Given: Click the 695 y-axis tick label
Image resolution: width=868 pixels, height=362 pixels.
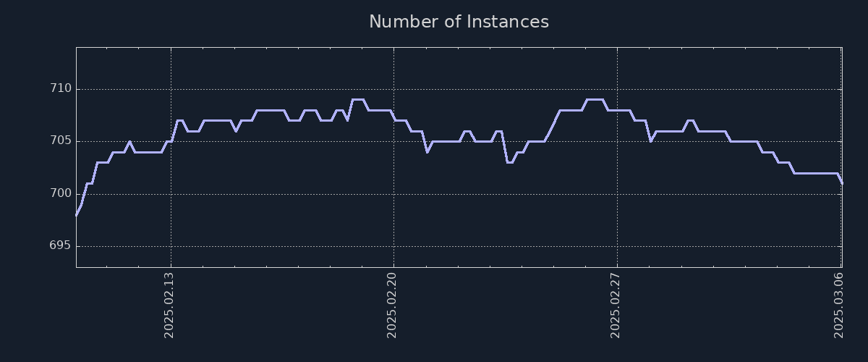Looking at the screenshot, I should point(61,246).
